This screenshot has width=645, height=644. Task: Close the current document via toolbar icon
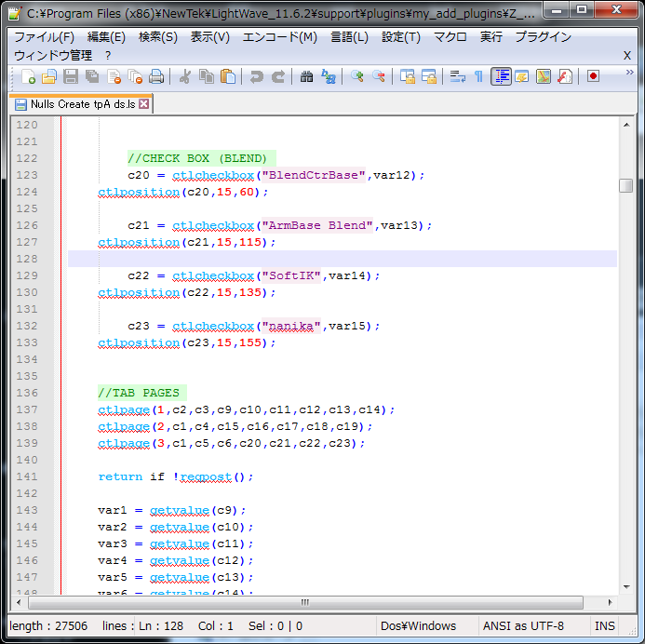point(114,76)
